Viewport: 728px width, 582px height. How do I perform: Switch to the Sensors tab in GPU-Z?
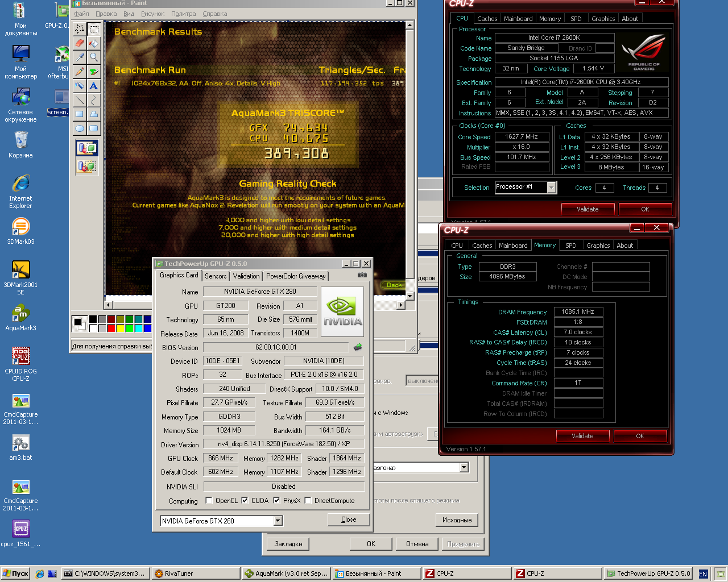[216, 276]
